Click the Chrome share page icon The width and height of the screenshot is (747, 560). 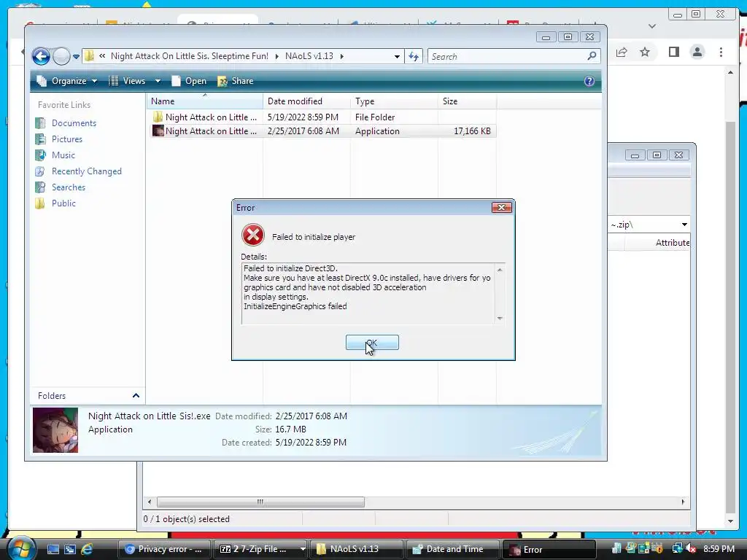(622, 52)
